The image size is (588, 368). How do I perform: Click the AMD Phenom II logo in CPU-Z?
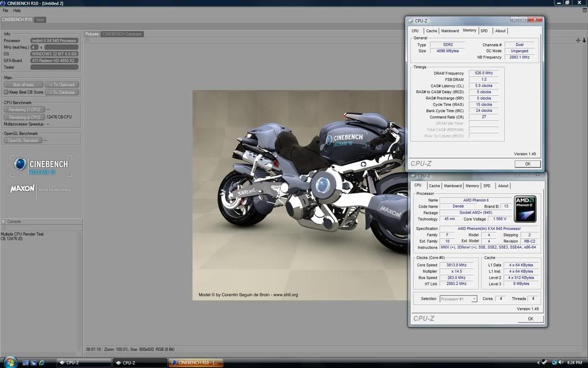tap(525, 209)
